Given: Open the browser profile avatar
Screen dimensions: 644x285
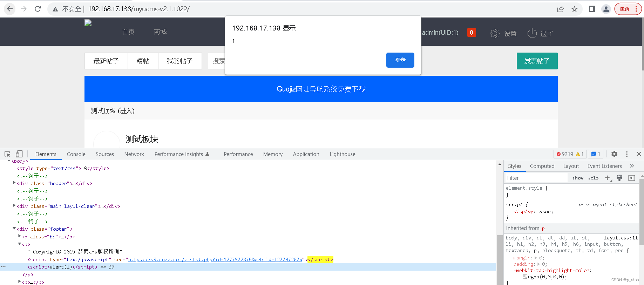Looking at the screenshot, I should tap(606, 9).
